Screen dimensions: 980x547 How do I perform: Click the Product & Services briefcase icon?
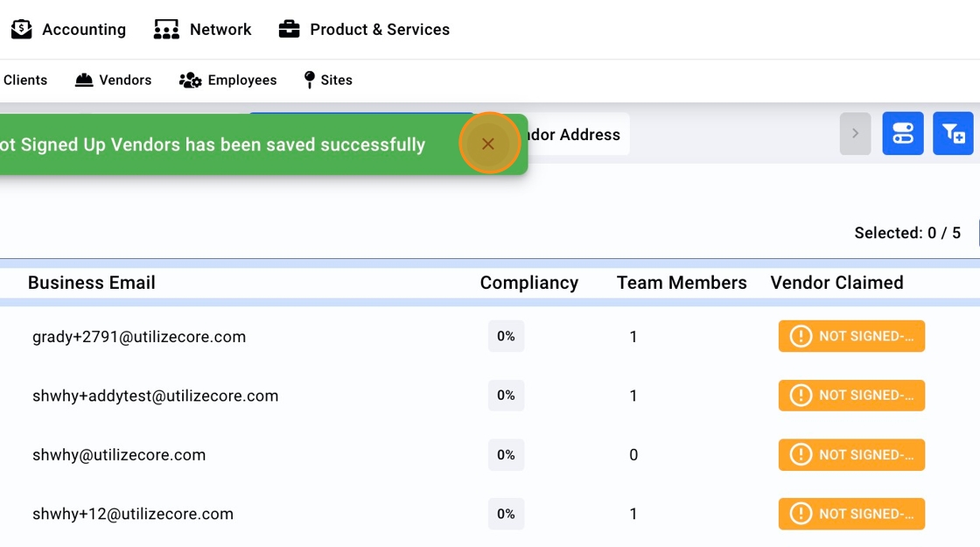(x=289, y=30)
